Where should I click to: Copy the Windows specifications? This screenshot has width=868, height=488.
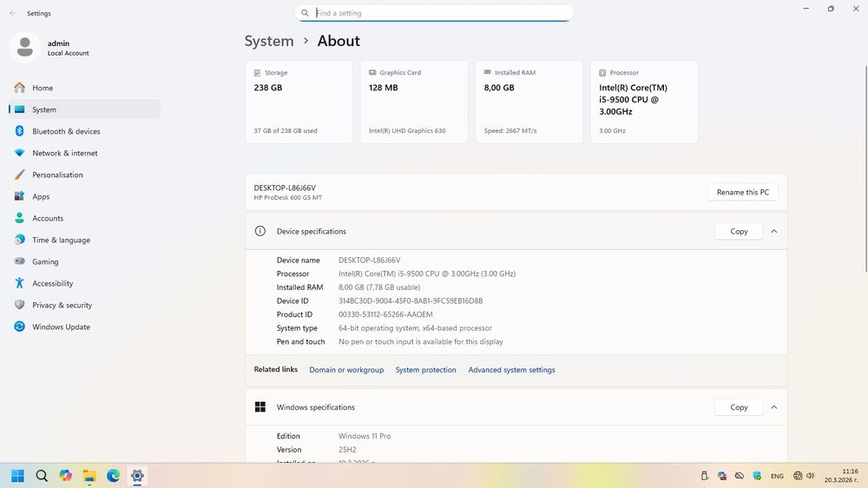[x=739, y=407]
